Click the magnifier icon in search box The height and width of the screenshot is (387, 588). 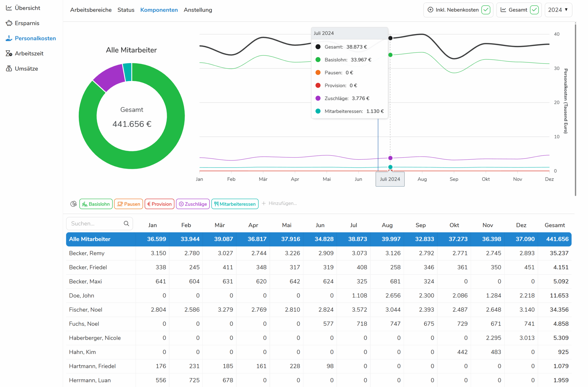tap(127, 224)
